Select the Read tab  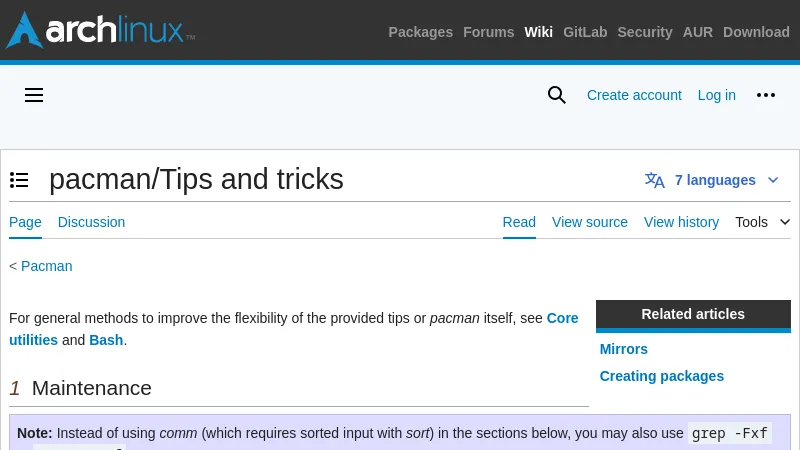pos(519,222)
